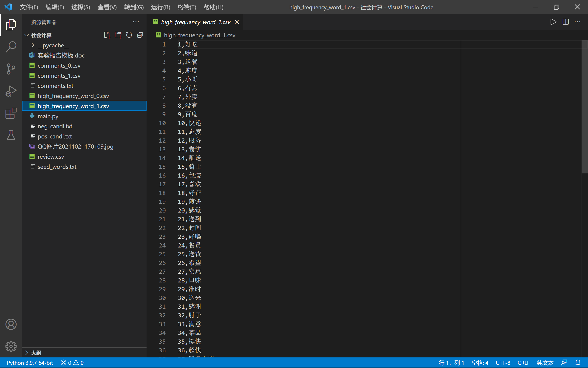
Task: Open the Explorer view in activity bar
Action: tap(11, 25)
